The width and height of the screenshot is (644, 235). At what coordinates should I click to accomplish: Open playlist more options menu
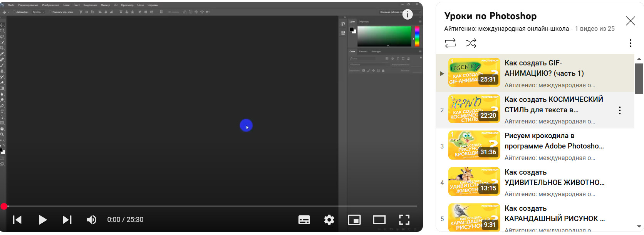click(631, 43)
